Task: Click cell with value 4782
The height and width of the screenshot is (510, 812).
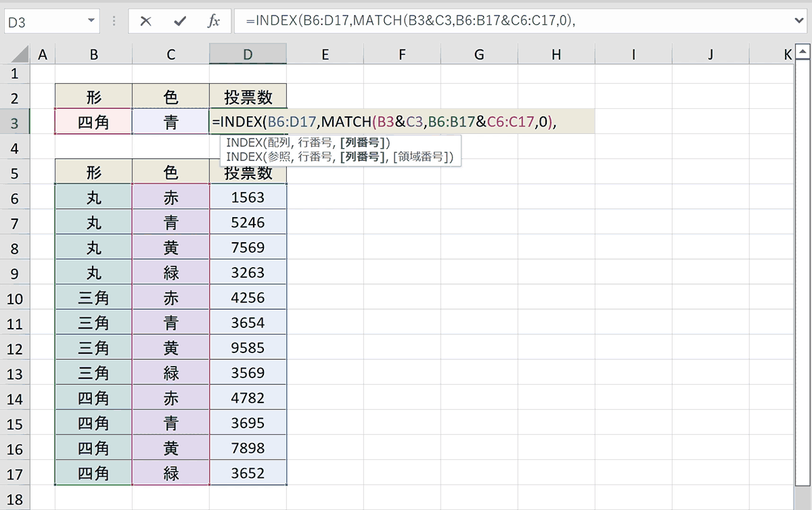Action: coord(248,398)
